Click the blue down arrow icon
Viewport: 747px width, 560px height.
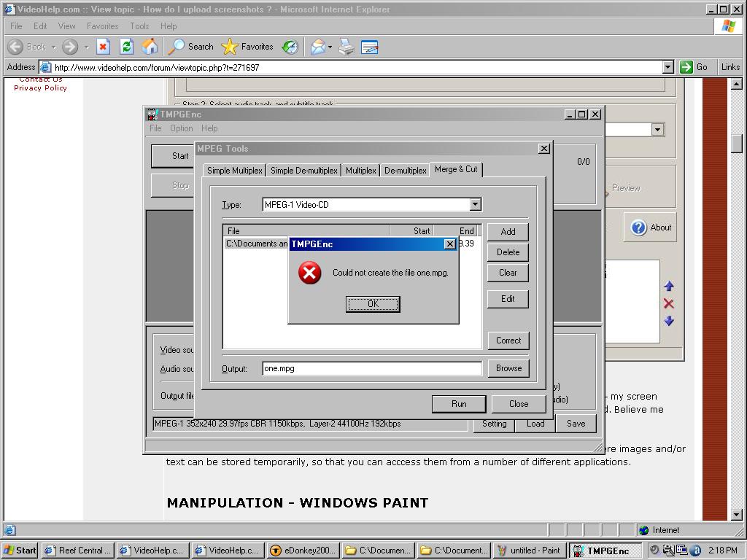[669, 321]
